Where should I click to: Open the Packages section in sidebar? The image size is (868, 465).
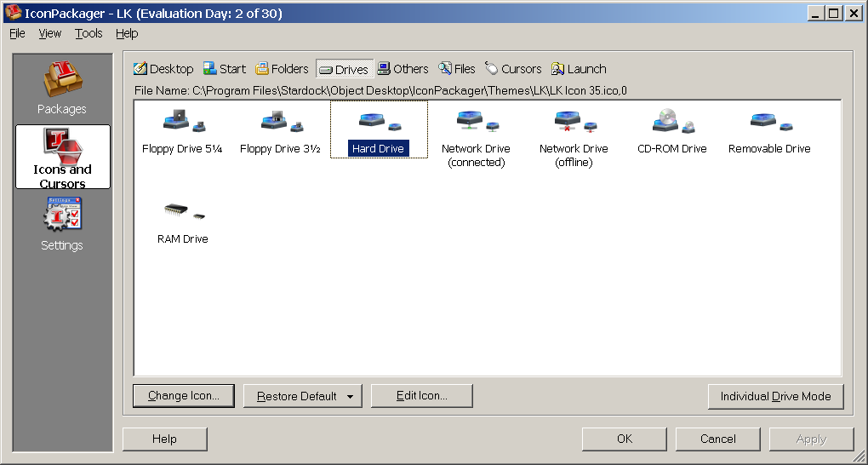coord(62,88)
